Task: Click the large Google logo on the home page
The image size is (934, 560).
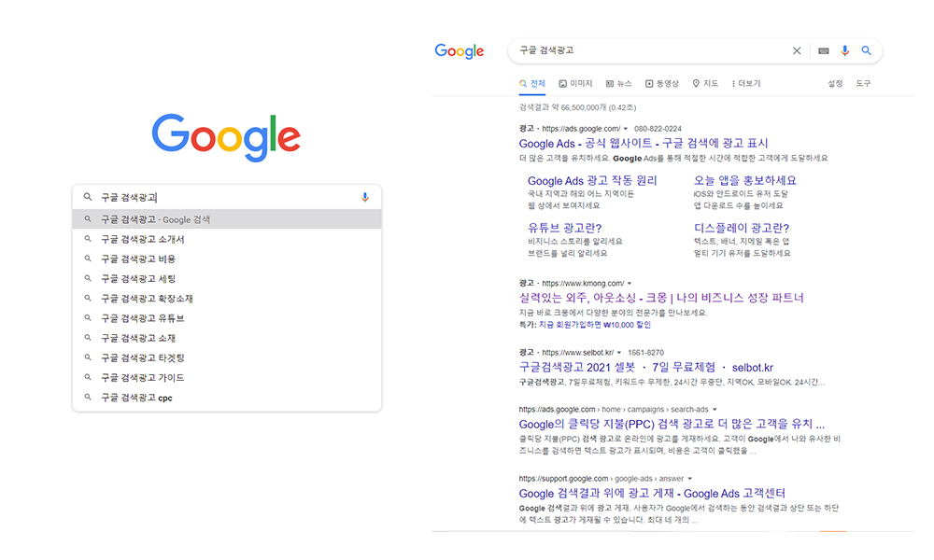Action: pos(226,137)
